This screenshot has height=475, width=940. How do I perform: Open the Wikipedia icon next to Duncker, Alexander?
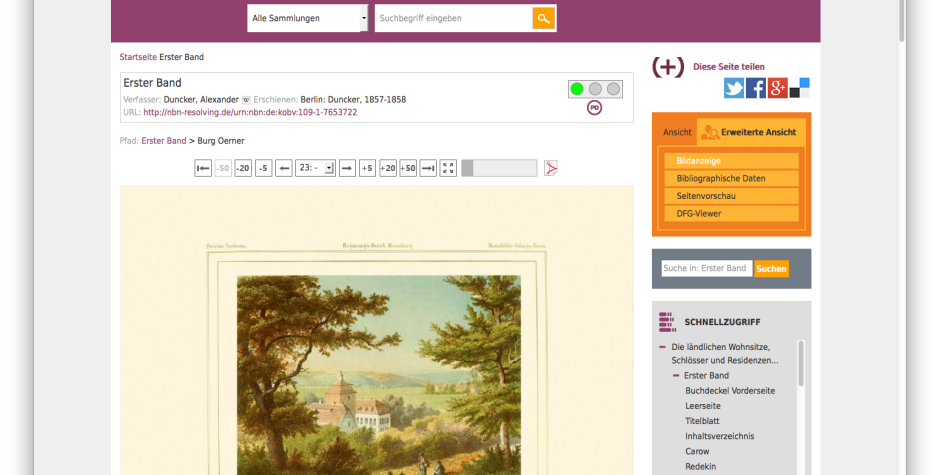246,100
